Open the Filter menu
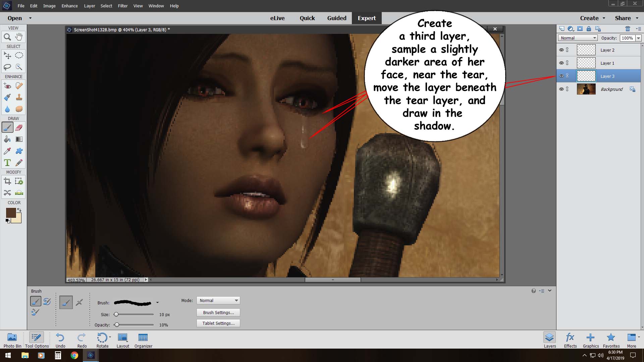644x362 pixels. [x=122, y=6]
